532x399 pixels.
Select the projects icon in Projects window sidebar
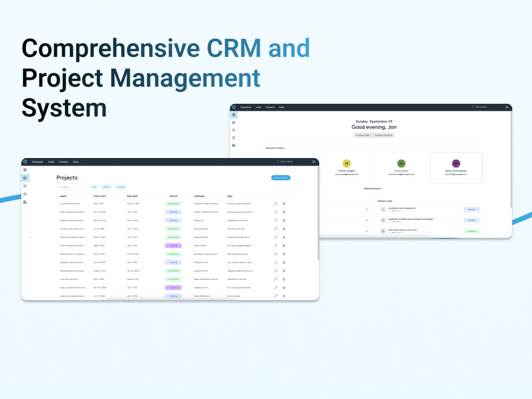click(x=25, y=178)
